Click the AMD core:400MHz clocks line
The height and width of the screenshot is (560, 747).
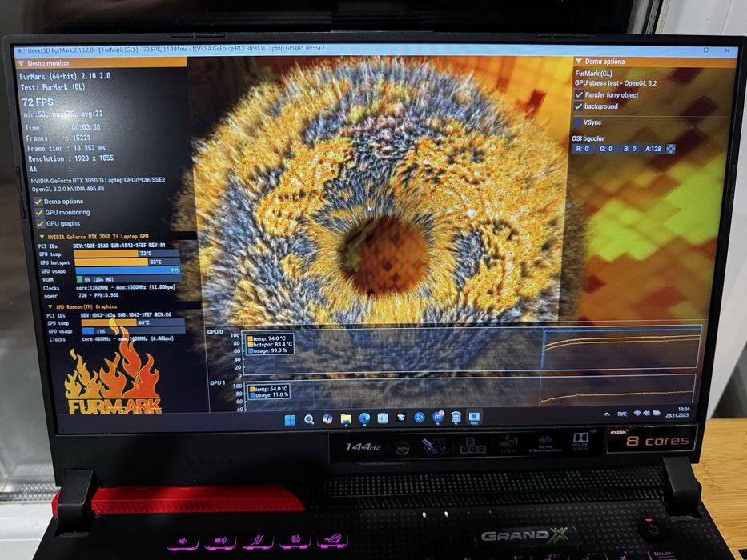[111, 339]
